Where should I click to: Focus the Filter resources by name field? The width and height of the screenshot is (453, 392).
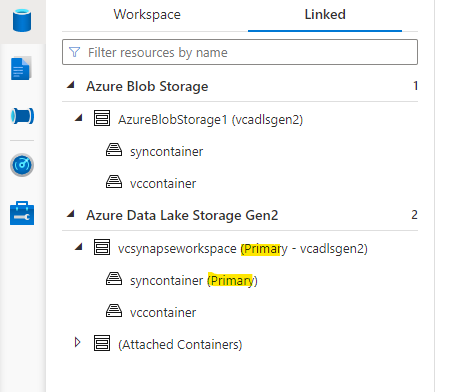pyautogui.click(x=240, y=52)
